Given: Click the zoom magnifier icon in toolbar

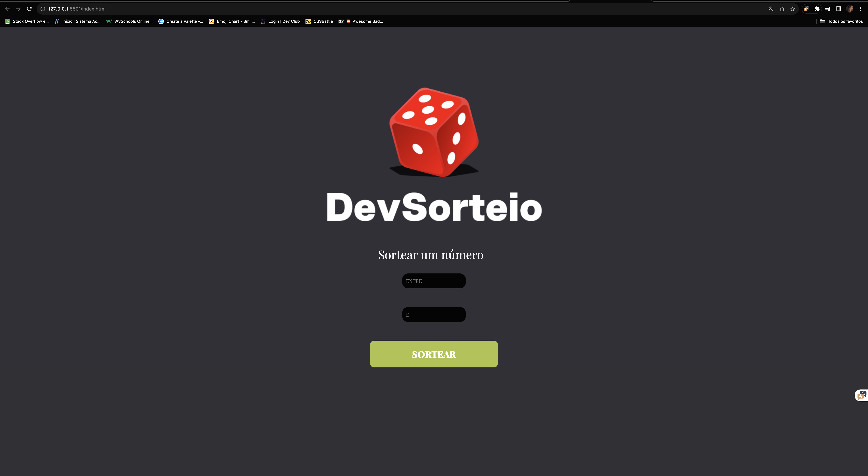Looking at the screenshot, I should click(x=771, y=9).
